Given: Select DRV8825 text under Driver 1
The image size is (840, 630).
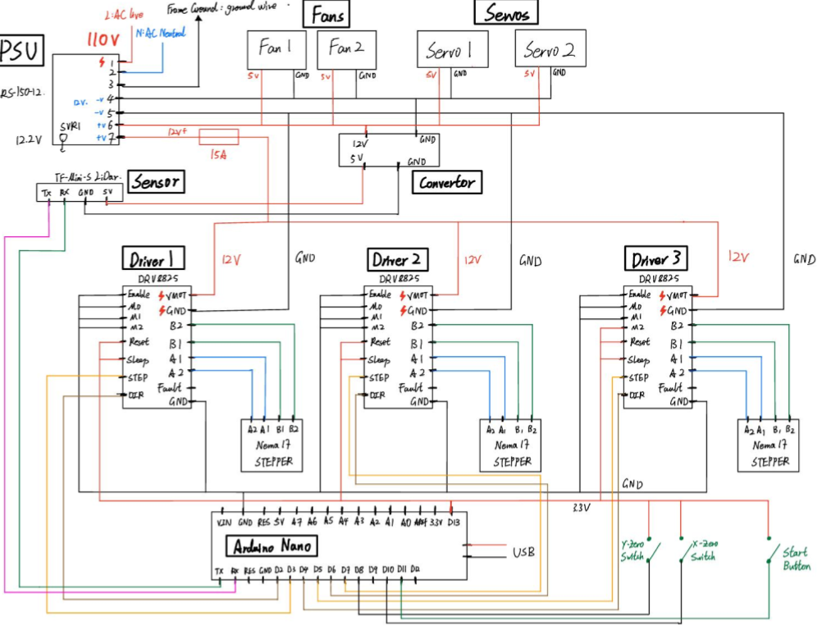Looking at the screenshot, I should pyautogui.click(x=157, y=279).
